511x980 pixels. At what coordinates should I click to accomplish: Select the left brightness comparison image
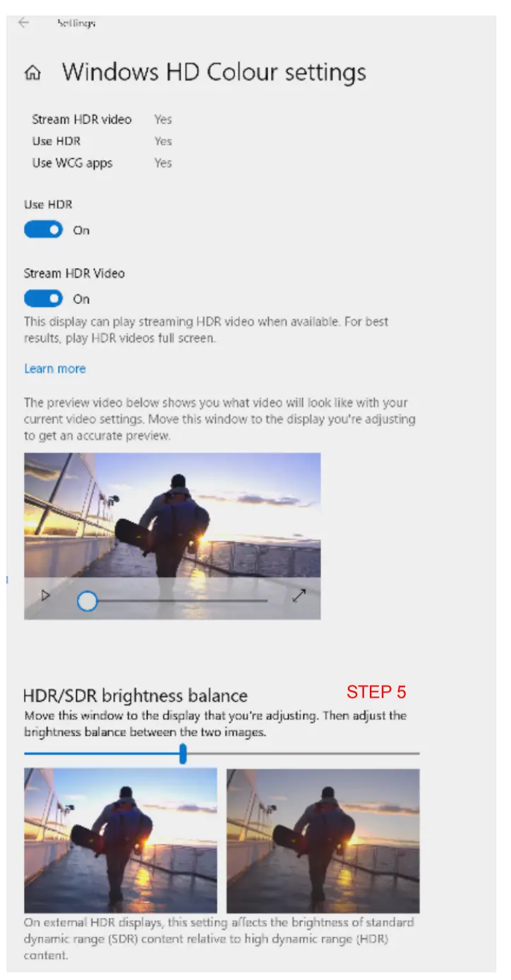point(121,840)
